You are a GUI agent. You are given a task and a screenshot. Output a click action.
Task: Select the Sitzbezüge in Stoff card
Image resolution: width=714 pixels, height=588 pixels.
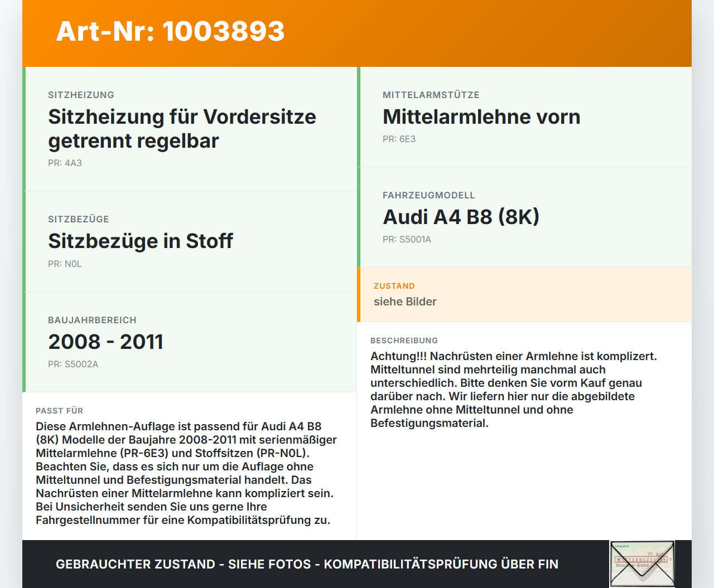coord(190,241)
